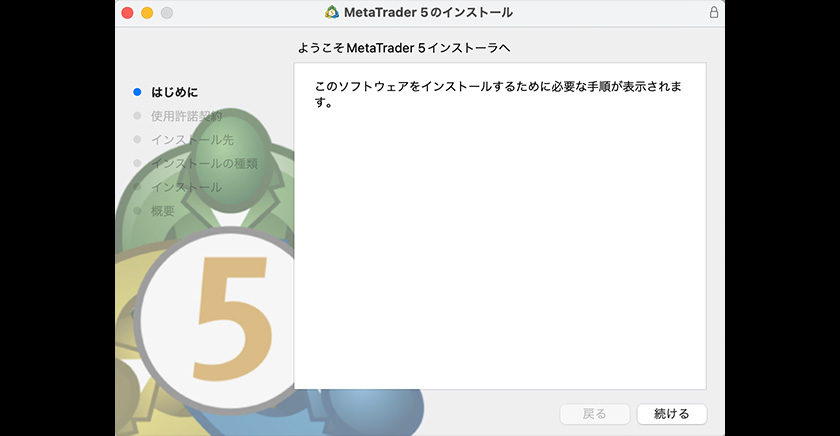Viewport: 840px width, 436px height.
Task: Click the window title MetaTrader 5 のインストール
Action: 428,12
